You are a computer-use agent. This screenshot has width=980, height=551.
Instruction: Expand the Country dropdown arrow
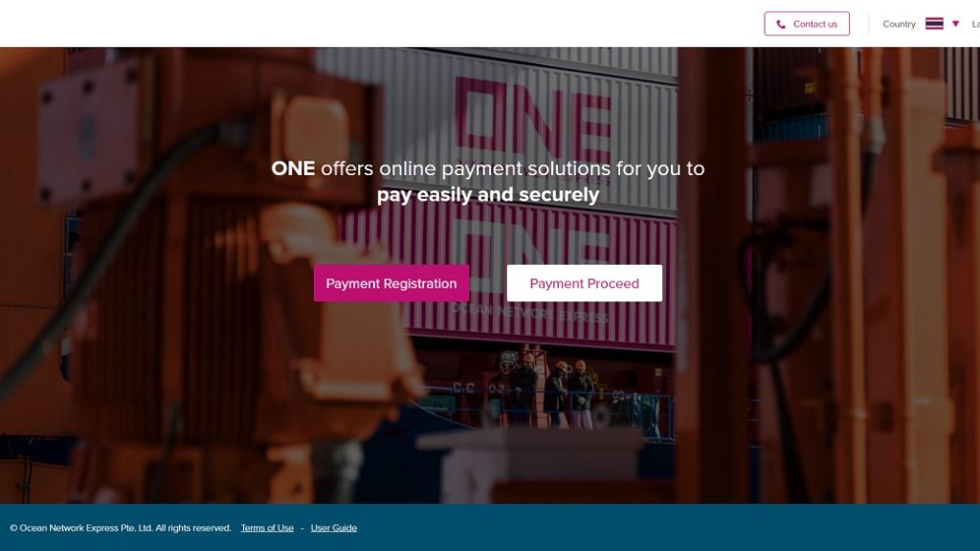click(x=955, y=24)
